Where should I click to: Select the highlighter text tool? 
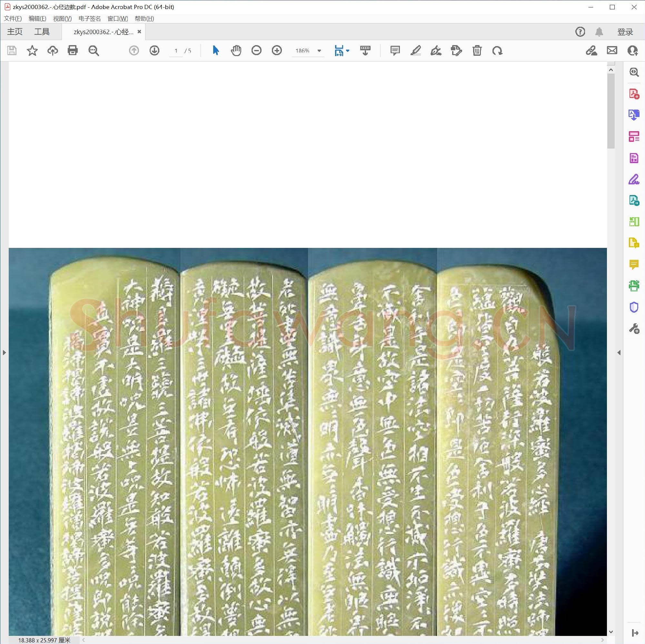tap(415, 50)
